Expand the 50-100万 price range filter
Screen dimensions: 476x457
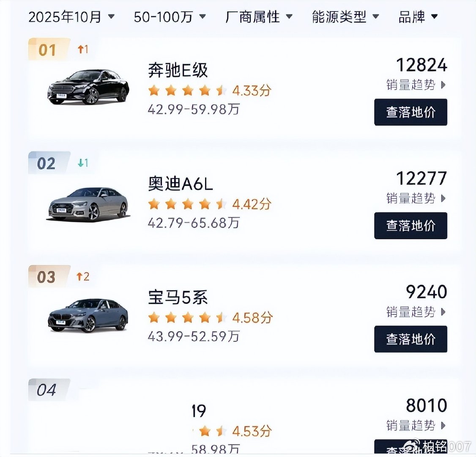[x=170, y=17]
